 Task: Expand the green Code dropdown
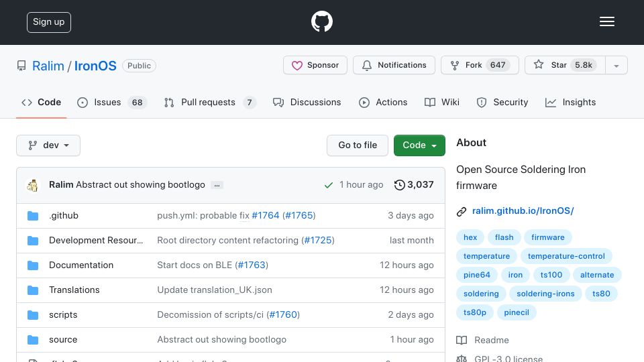[x=419, y=145]
